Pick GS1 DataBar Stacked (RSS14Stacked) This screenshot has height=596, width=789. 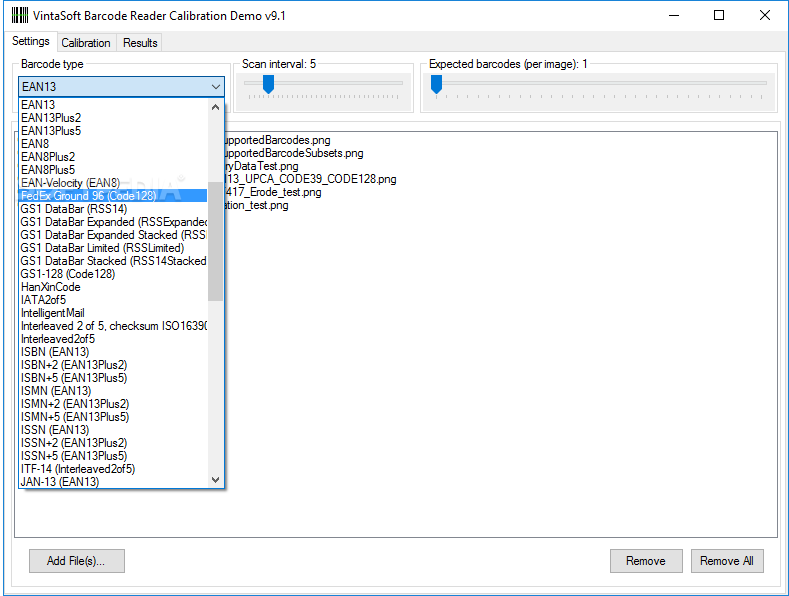click(113, 261)
